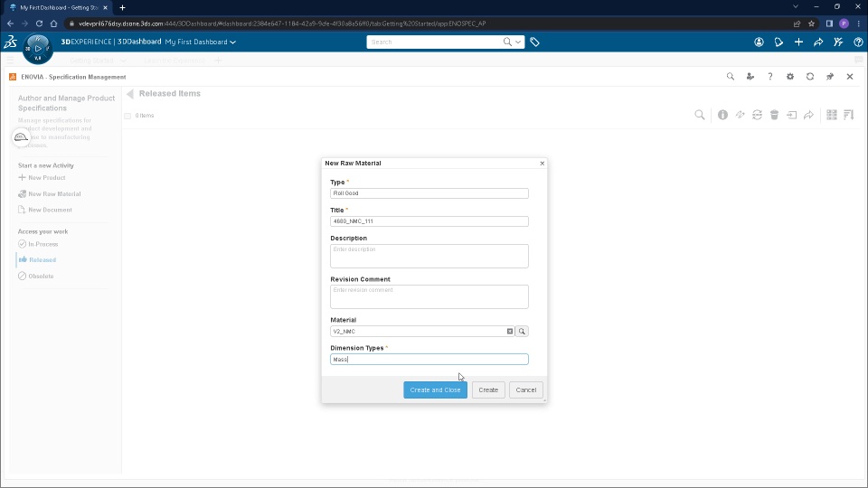Click the Dimension Types field

click(x=429, y=359)
